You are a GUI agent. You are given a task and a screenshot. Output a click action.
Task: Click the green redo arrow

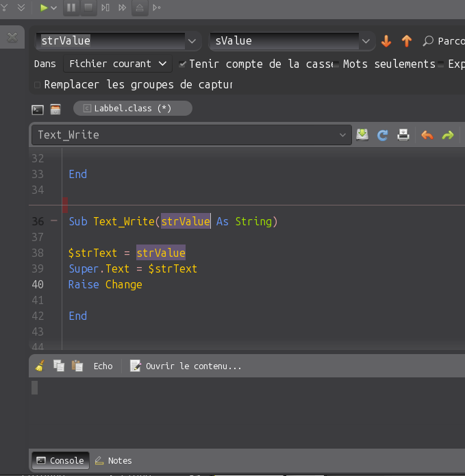pyautogui.click(x=448, y=135)
